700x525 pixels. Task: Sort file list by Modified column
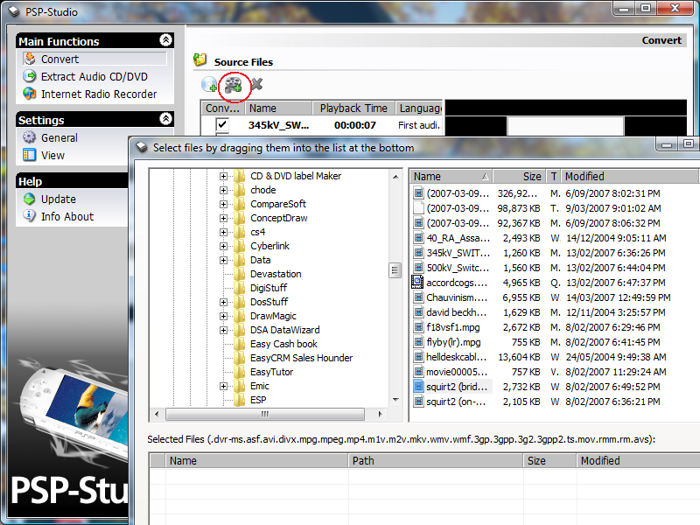pos(629,176)
